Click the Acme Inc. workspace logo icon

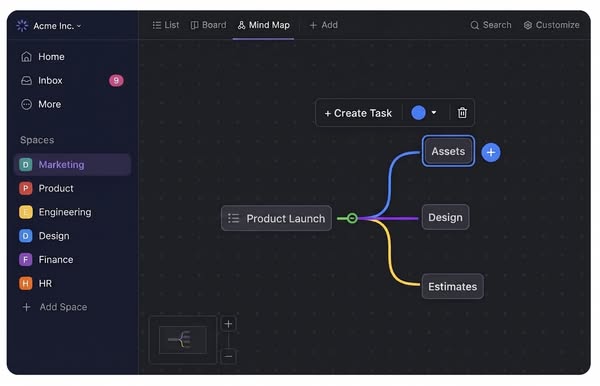(x=22, y=26)
